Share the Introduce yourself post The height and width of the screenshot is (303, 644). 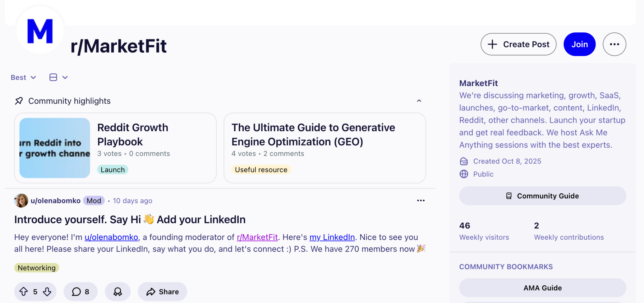pos(162,292)
